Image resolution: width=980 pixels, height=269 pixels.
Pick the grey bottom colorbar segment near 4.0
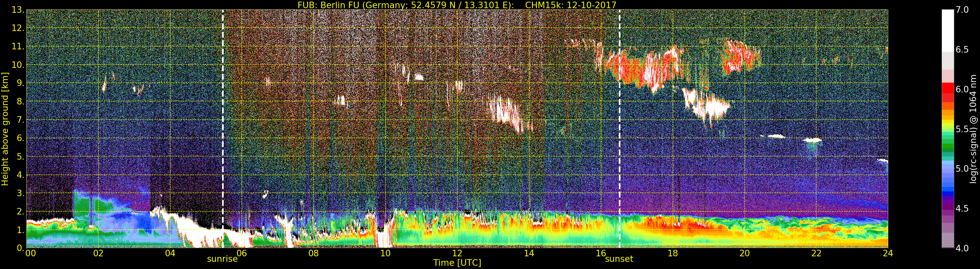(x=948, y=240)
